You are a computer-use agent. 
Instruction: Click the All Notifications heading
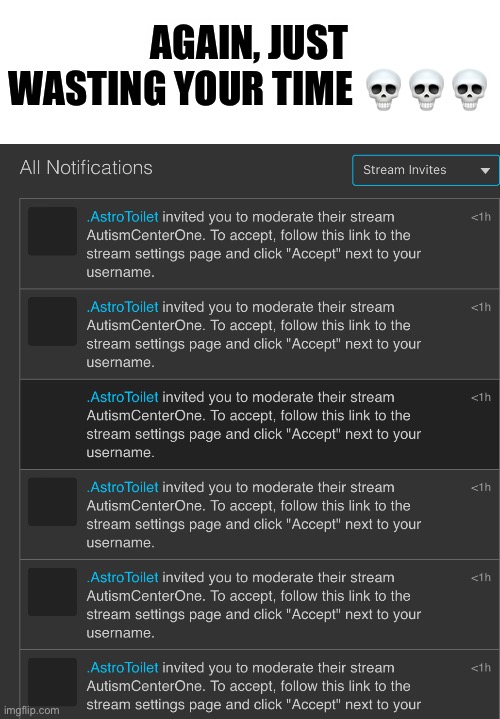point(86,168)
